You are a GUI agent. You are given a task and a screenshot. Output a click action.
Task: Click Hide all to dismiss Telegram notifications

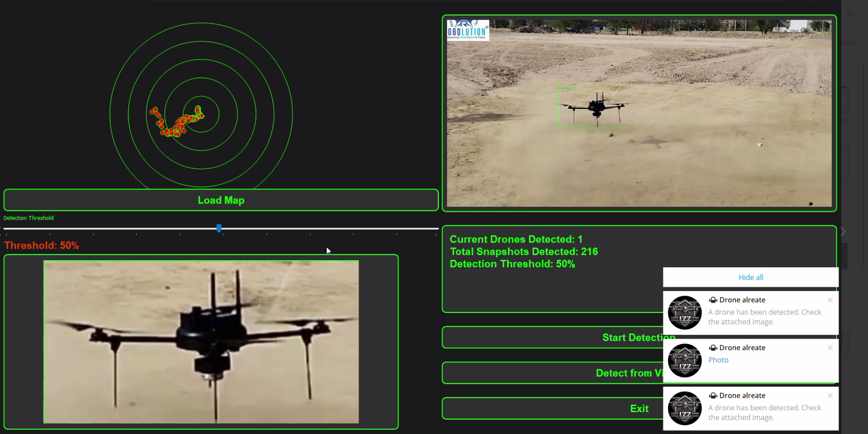pos(751,277)
